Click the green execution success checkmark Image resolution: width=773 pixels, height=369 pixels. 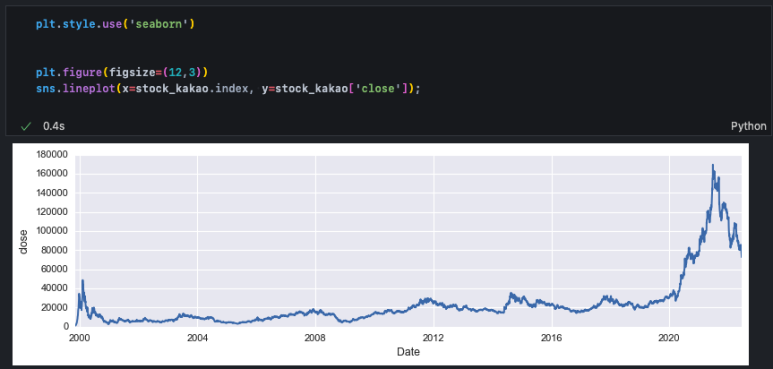(x=25, y=127)
